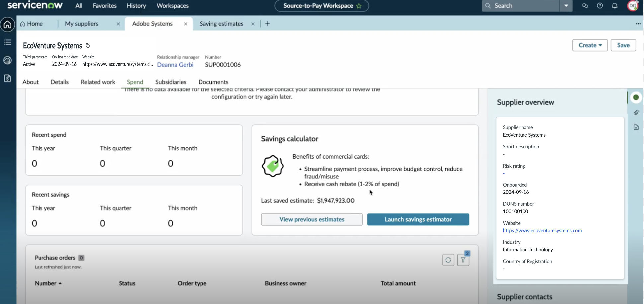Click Launch savings estimator button
Viewport: 644px width, 304px height.
(418, 219)
